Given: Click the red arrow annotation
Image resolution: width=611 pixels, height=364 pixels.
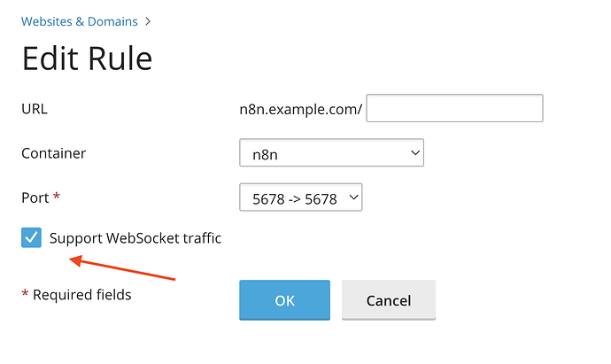Looking at the screenshot, I should point(122,269).
